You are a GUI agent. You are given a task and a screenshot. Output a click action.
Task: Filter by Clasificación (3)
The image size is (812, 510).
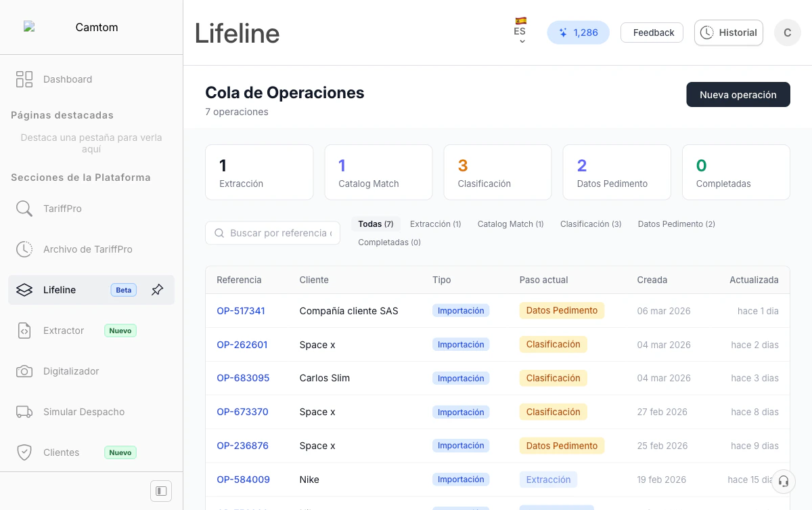[591, 224]
